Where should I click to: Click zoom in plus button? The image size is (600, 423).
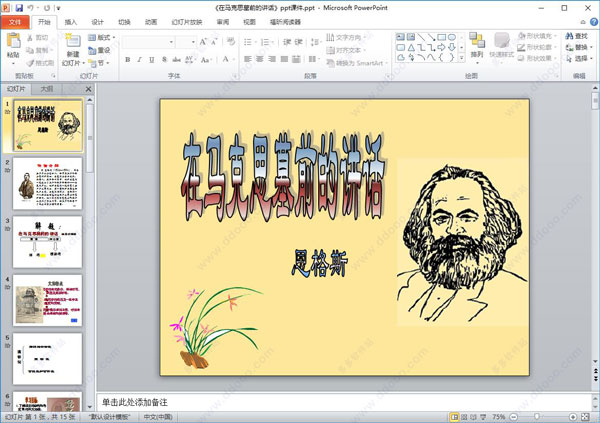click(x=573, y=417)
